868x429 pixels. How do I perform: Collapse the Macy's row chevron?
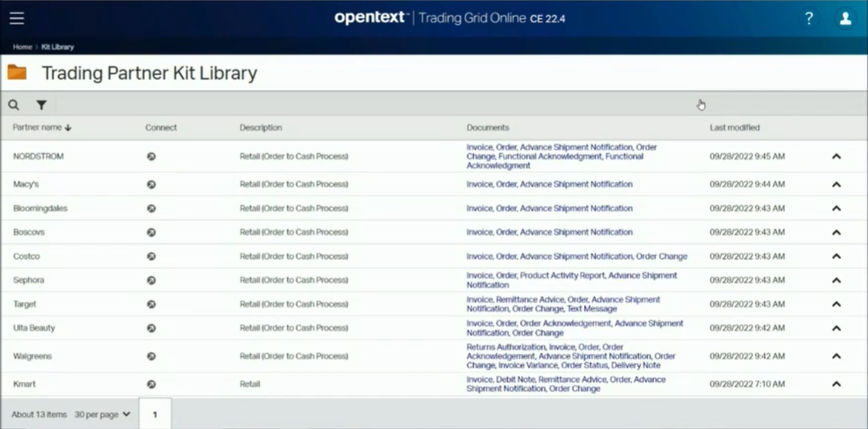coord(836,184)
